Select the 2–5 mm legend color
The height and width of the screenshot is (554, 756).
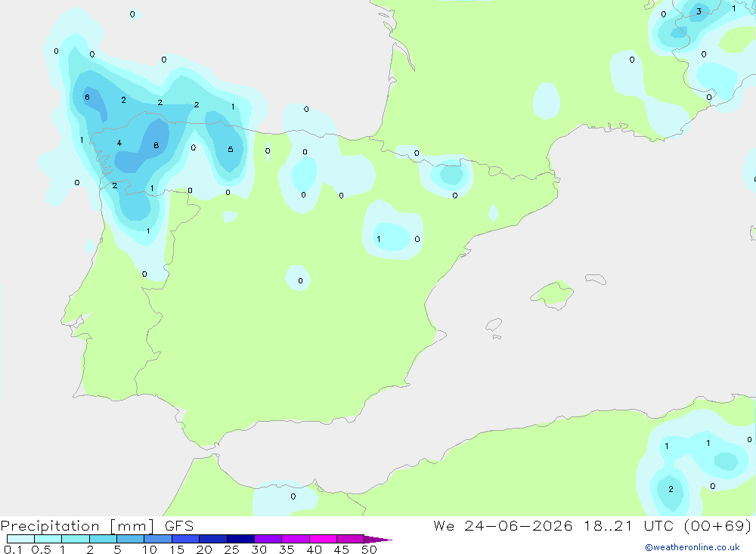click(103, 539)
